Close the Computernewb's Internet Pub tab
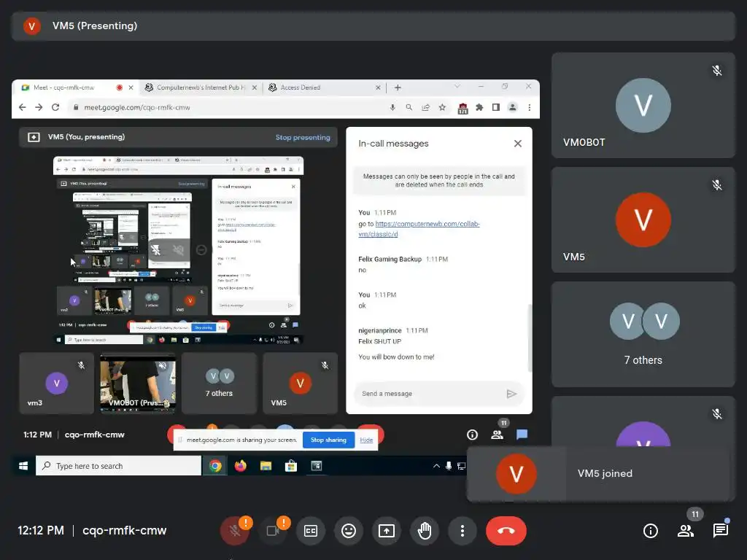This screenshot has width=747, height=560. (x=255, y=87)
